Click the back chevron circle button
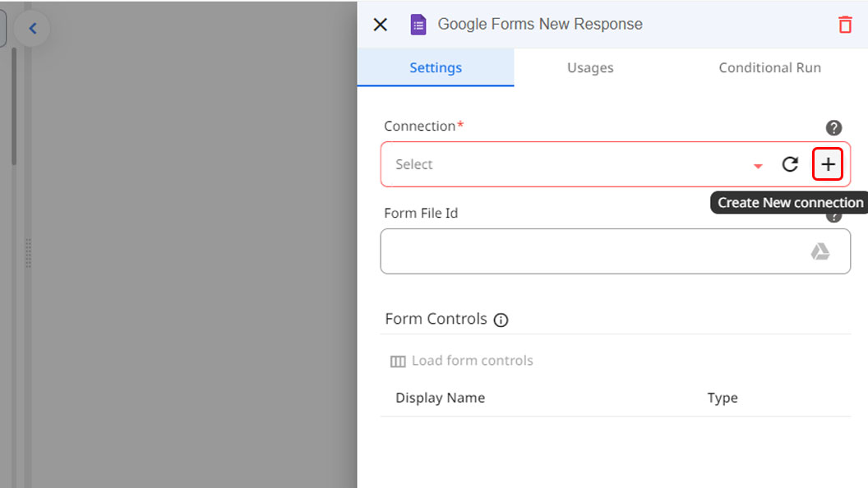 33,29
